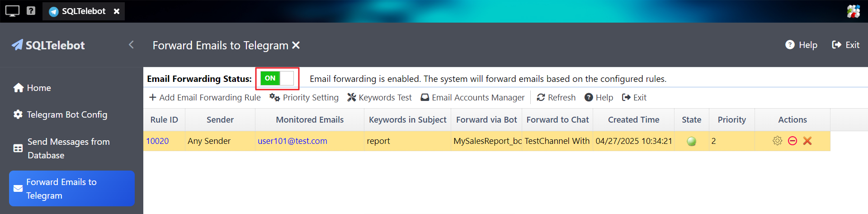This screenshot has height=214, width=868.
Task: Open Home from the sidebar
Action: tap(33, 88)
